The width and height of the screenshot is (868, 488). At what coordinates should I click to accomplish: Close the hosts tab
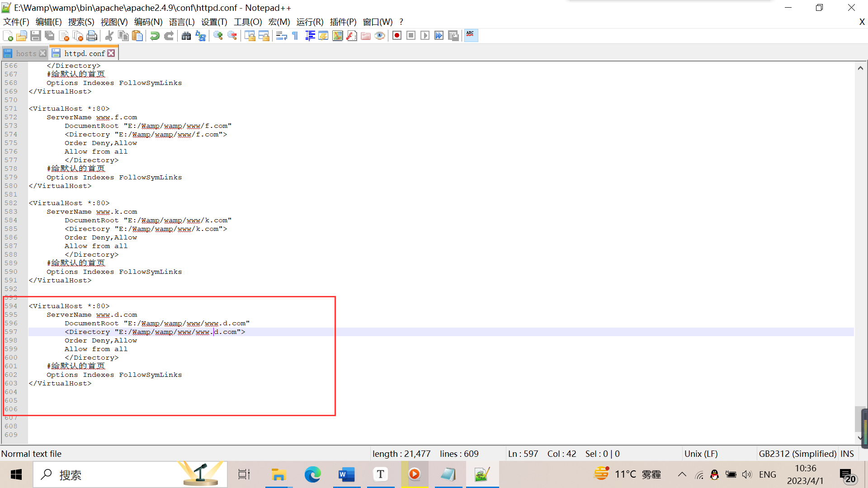tap(43, 53)
